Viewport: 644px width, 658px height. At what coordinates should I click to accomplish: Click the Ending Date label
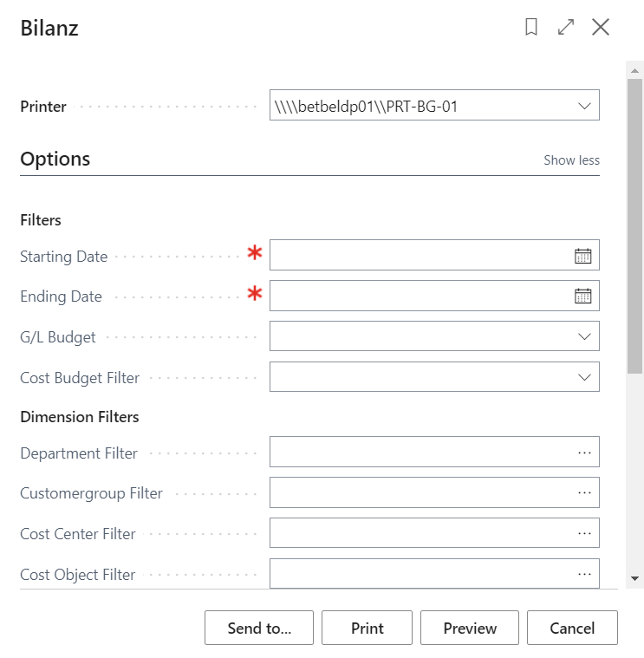61,296
